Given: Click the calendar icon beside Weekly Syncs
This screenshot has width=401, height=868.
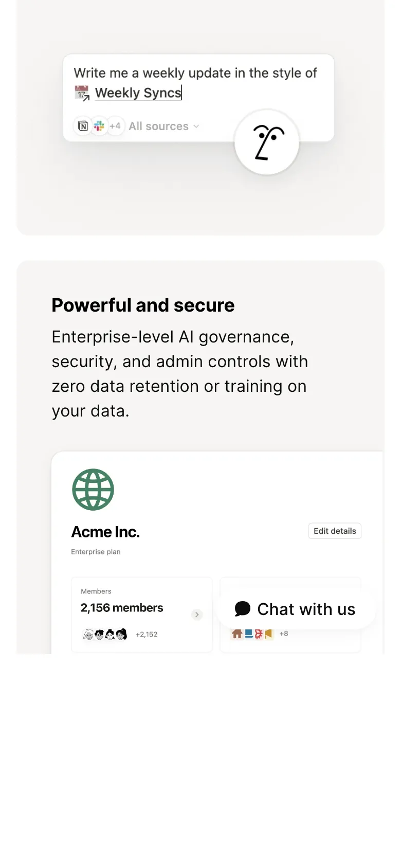Looking at the screenshot, I should [x=82, y=93].
